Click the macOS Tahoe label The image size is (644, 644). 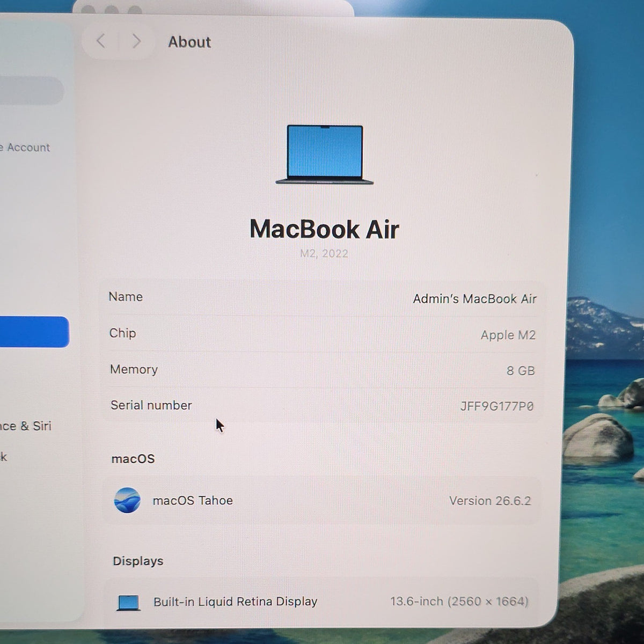click(193, 501)
